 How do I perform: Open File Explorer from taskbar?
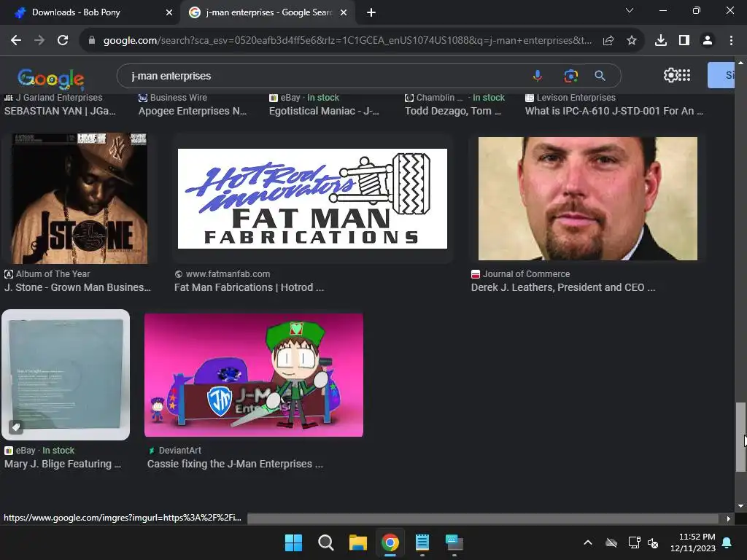[x=357, y=542]
